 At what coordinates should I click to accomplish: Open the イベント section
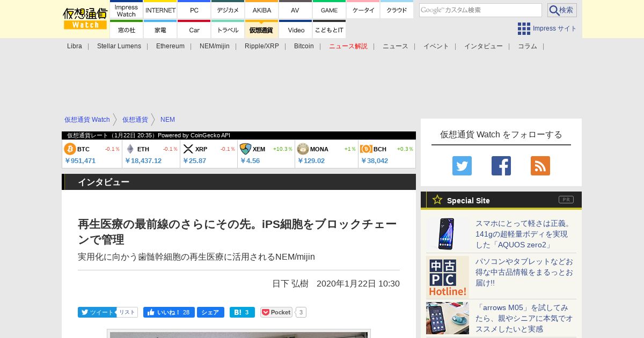pyautogui.click(x=436, y=46)
